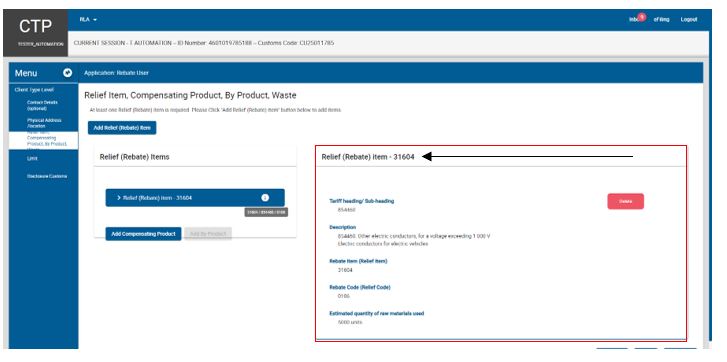Open Contact Details (optional) menu item
The image size is (727, 362).
pos(42,105)
